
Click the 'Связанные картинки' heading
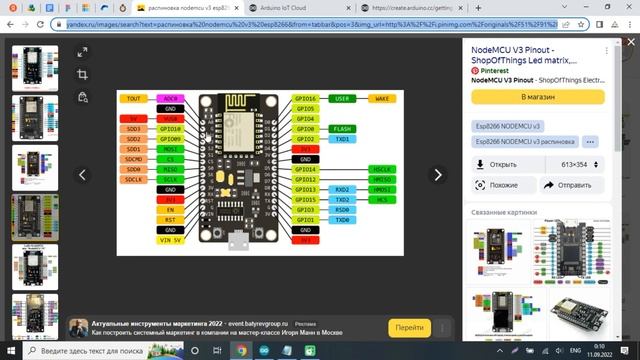504,212
